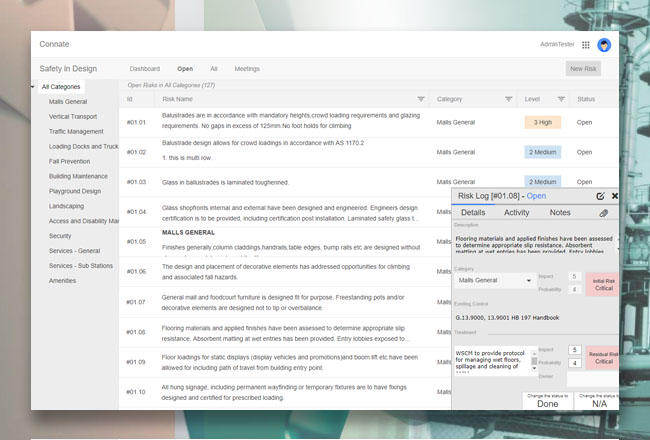This screenshot has height=440, width=650.
Task: Click the Description text in Risk Log
Action: point(534,245)
